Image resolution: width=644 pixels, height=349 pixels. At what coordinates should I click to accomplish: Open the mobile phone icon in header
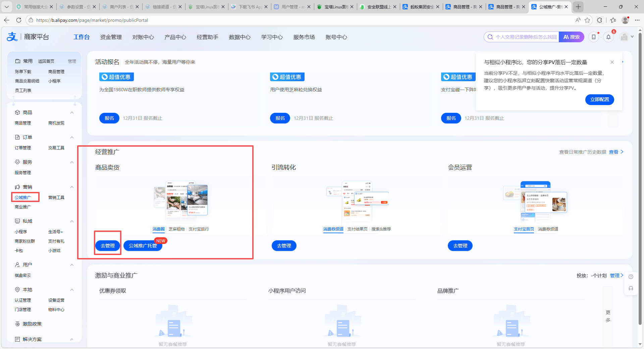pos(593,37)
